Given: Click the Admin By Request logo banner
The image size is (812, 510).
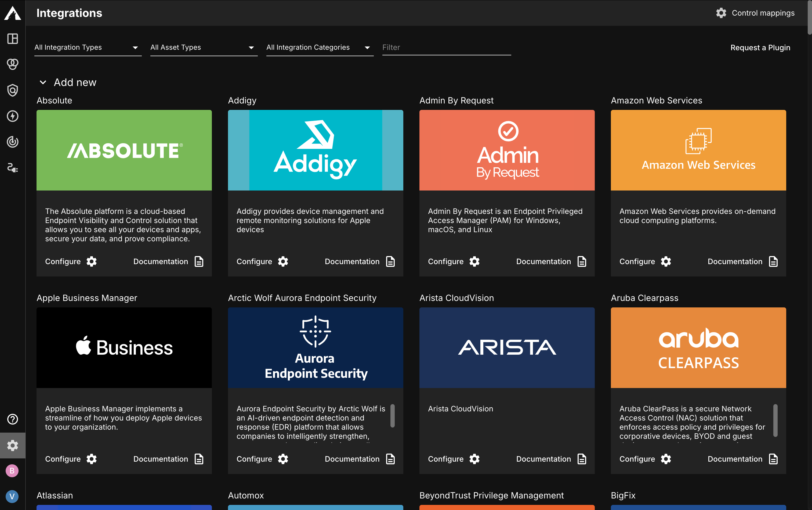Looking at the screenshot, I should click(507, 150).
